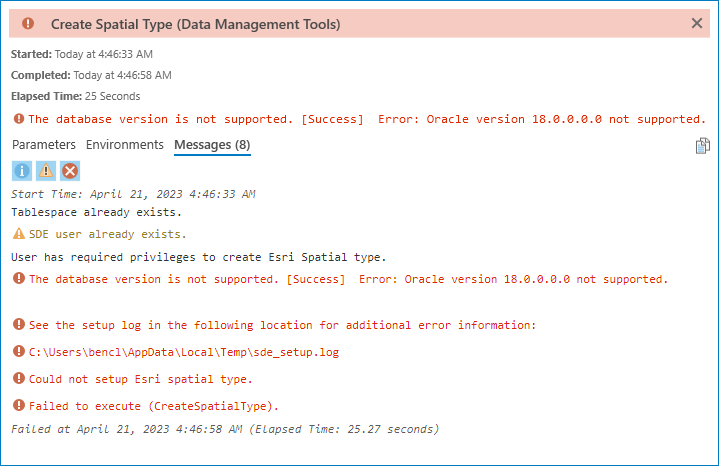Select the Messages (8) tab
This screenshot has width=719, height=466.
(212, 145)
